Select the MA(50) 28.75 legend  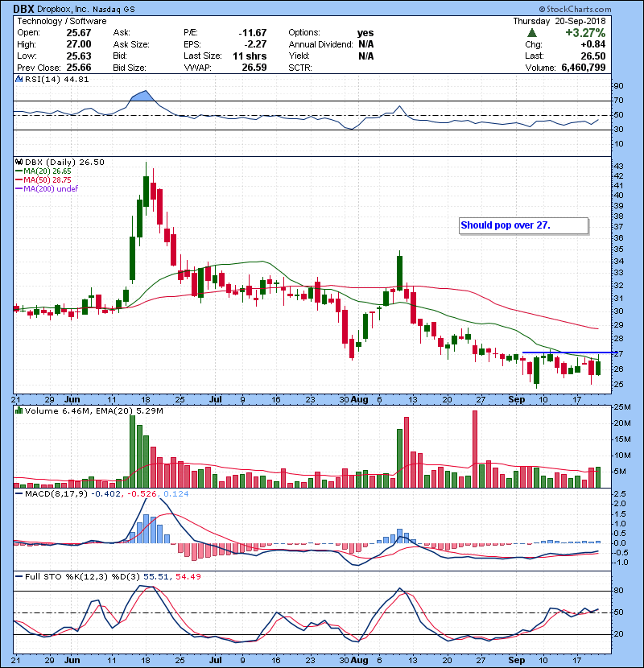coord(43,179)
